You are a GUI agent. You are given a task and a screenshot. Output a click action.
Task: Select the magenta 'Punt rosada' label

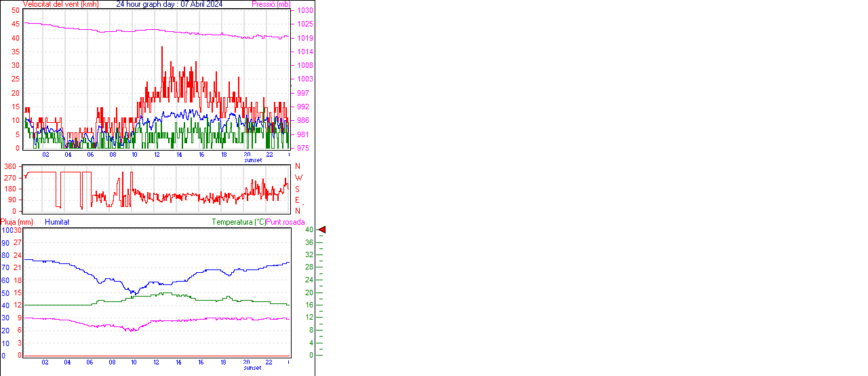(x=285, y=222)
